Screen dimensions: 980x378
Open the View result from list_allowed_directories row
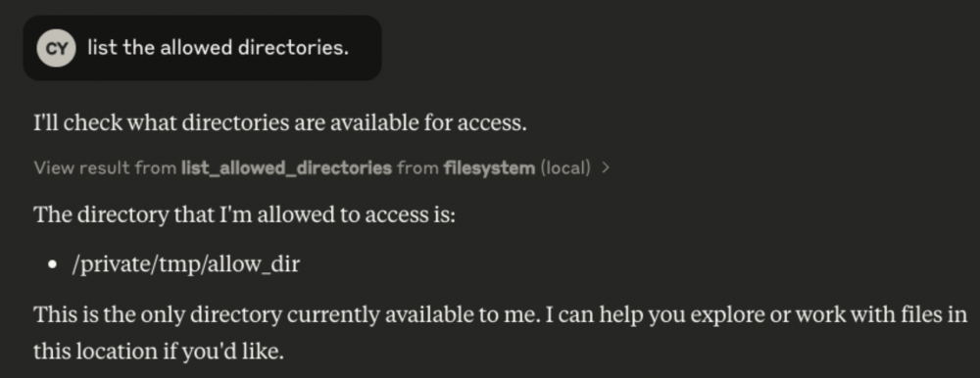pyautogui.click(x=321, y=168)
